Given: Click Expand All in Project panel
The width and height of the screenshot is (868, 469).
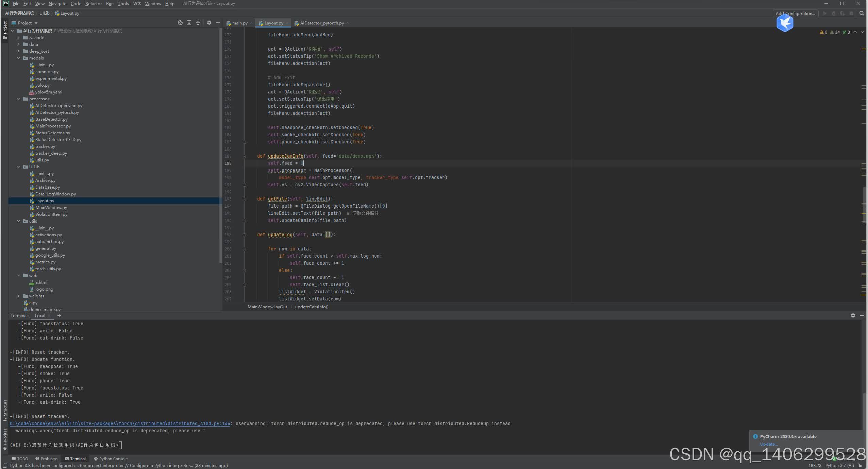Looking at the screenshot, I should pos(189,23).
